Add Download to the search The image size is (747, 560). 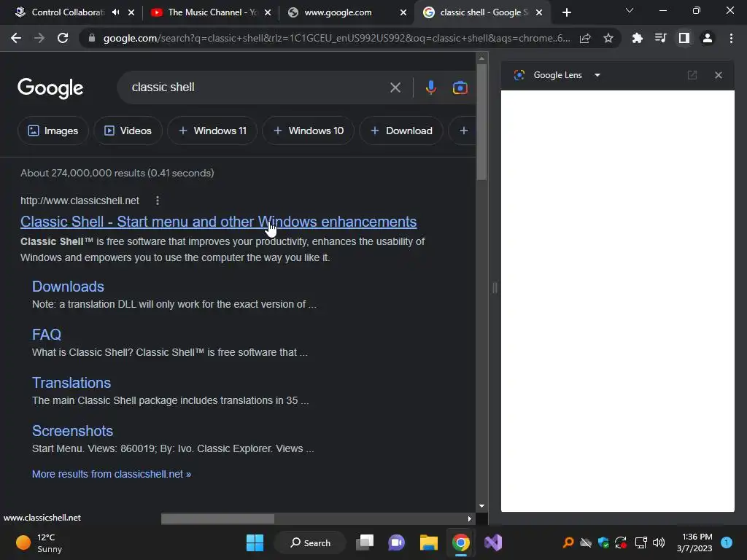click(401, 131)
